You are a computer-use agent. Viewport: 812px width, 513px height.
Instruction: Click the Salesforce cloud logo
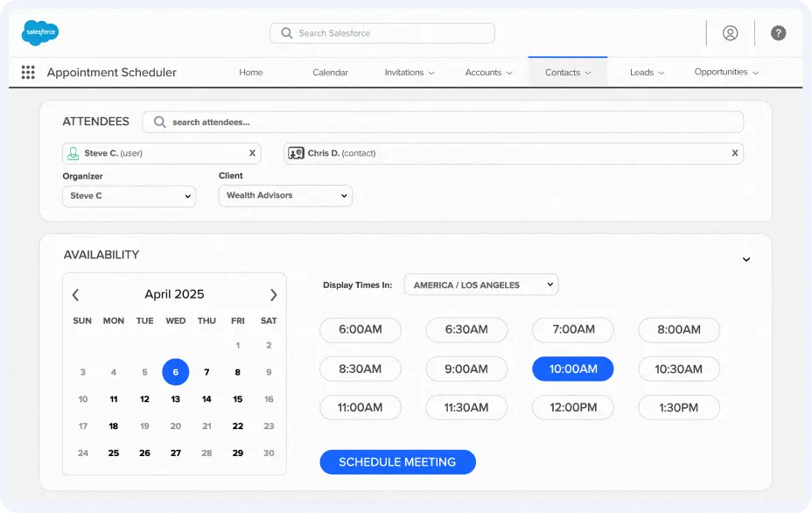point(39,33)
